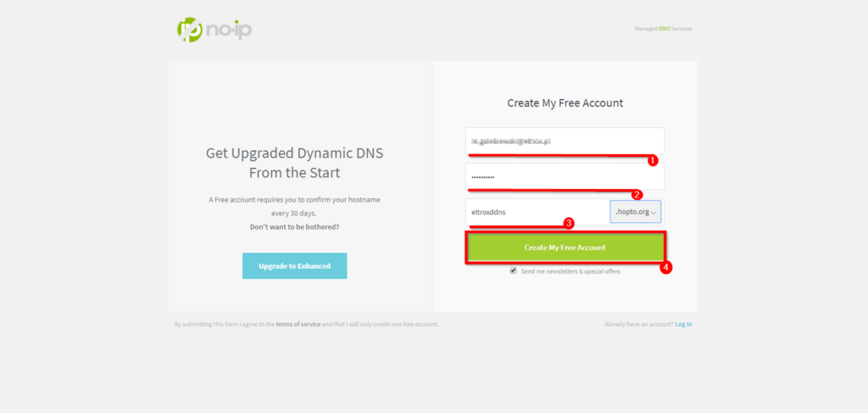Viewport: 868px width, 413px height.
Task: Click the Upgrade to Enhanced button
Action: point(294,265)
